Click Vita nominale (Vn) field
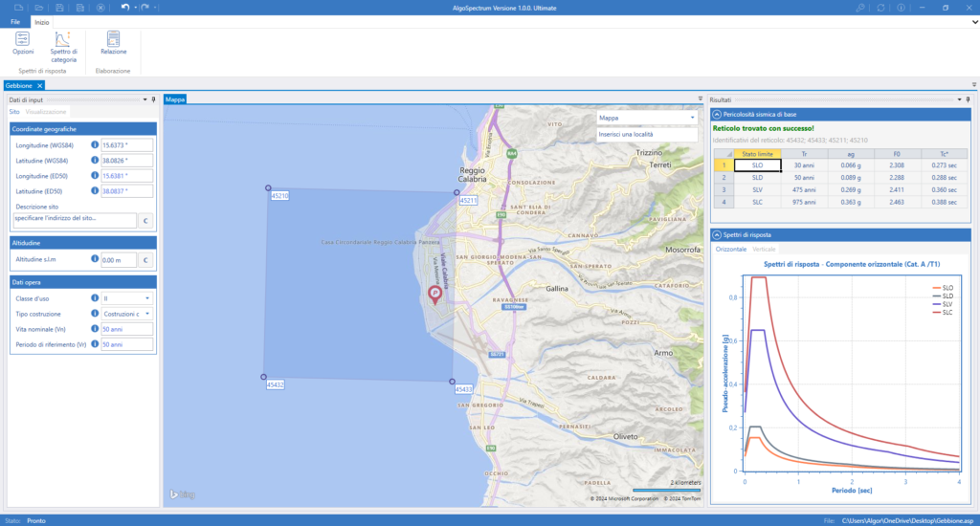This screenshot has width=980, height=526. coord(127,329)
